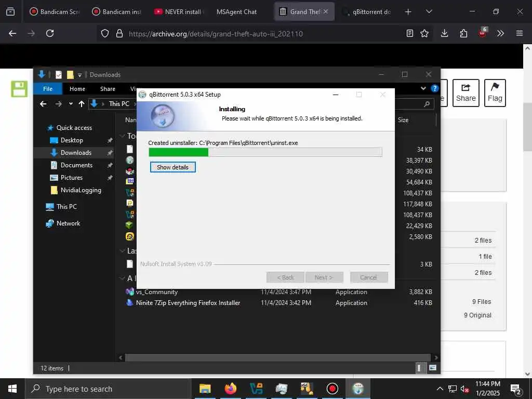
Task: Close the Grand Theft tab
Action: pos(326,11)
